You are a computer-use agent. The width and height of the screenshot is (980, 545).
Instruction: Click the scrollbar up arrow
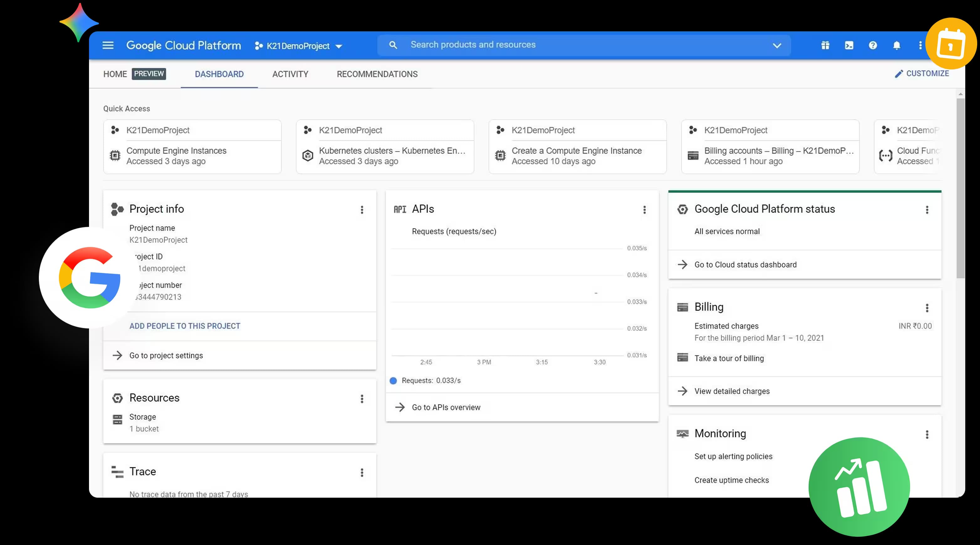pyautogui.click(x=960, y=94)
